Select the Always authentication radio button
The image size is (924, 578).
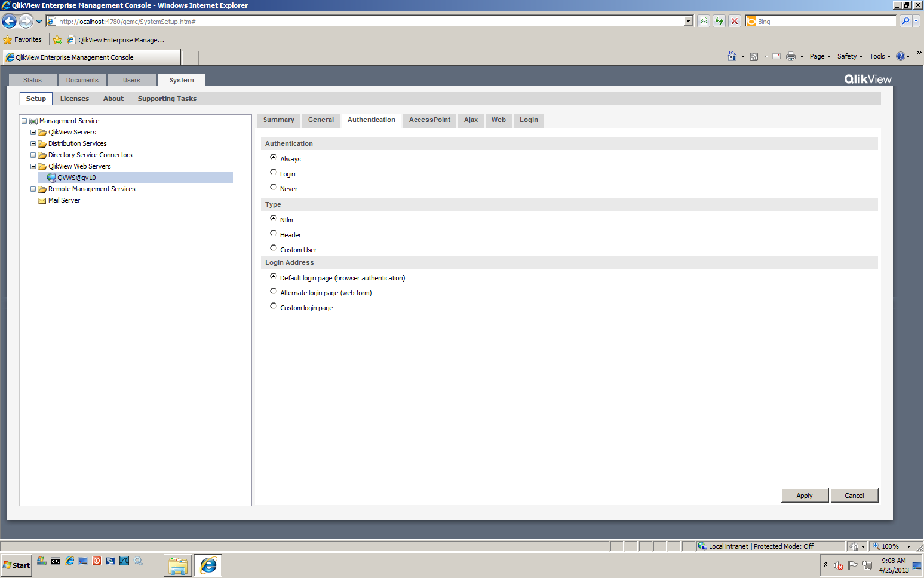pyautogui.click(x=274, y=158)
